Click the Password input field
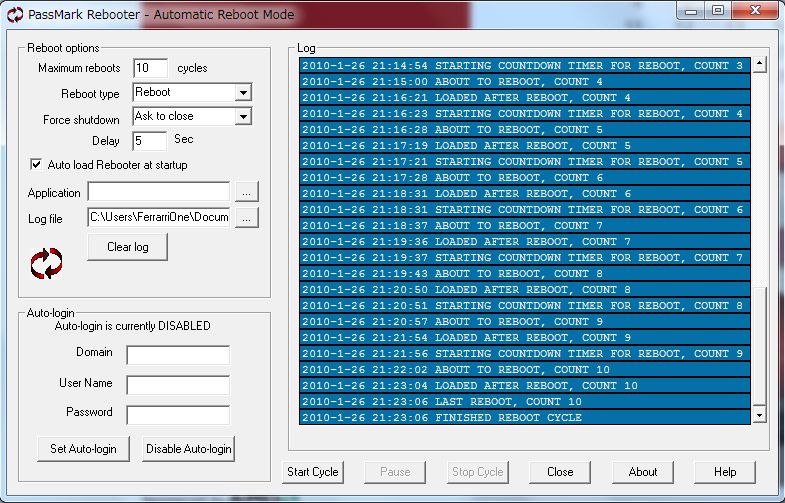Screen dimensions: 785x503 (178, 415)
